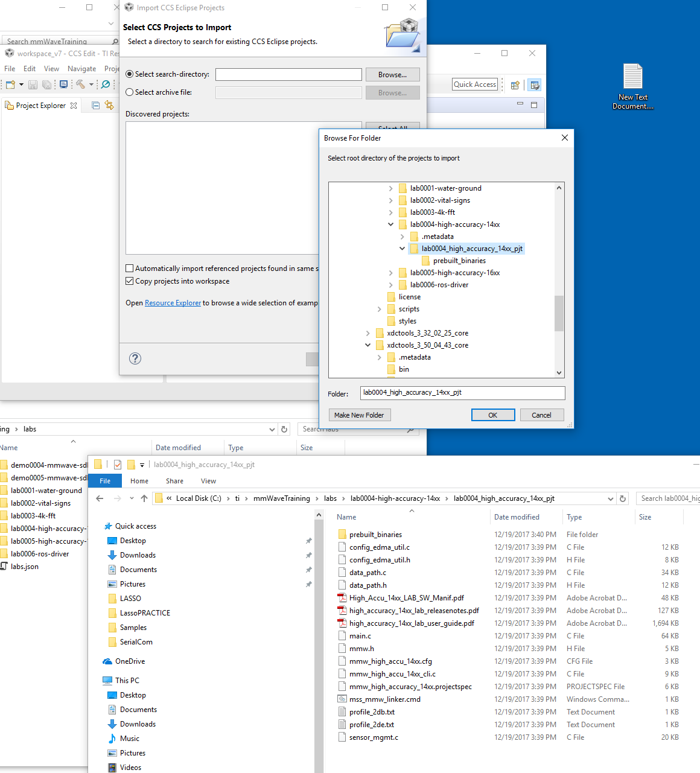Open Explorer File tab
700x773 pixels.
coord(105,481)
